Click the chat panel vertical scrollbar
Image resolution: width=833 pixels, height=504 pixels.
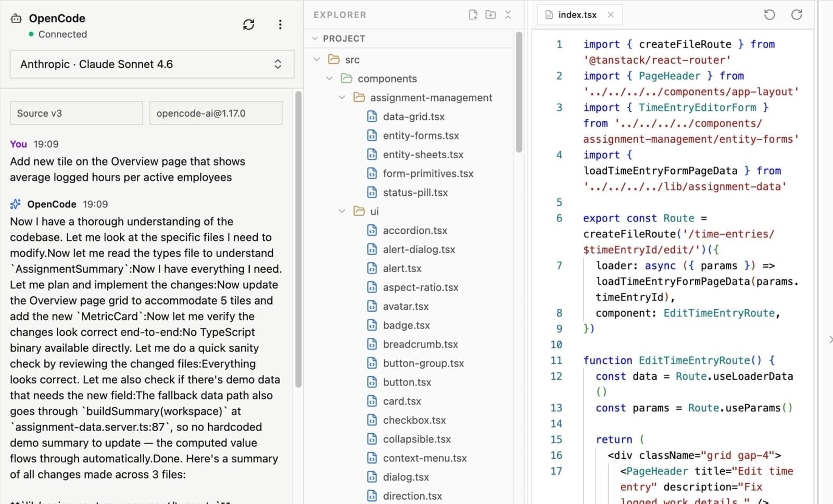[x=298, y=240]
